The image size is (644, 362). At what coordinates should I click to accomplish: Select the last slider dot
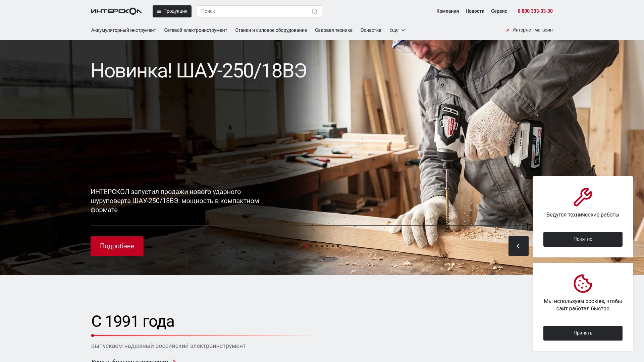pyautogui.click(x=338, y=246)
